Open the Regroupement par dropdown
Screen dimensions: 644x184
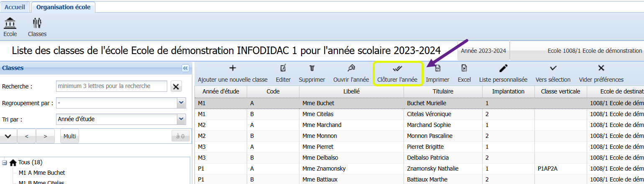point(181,103)
